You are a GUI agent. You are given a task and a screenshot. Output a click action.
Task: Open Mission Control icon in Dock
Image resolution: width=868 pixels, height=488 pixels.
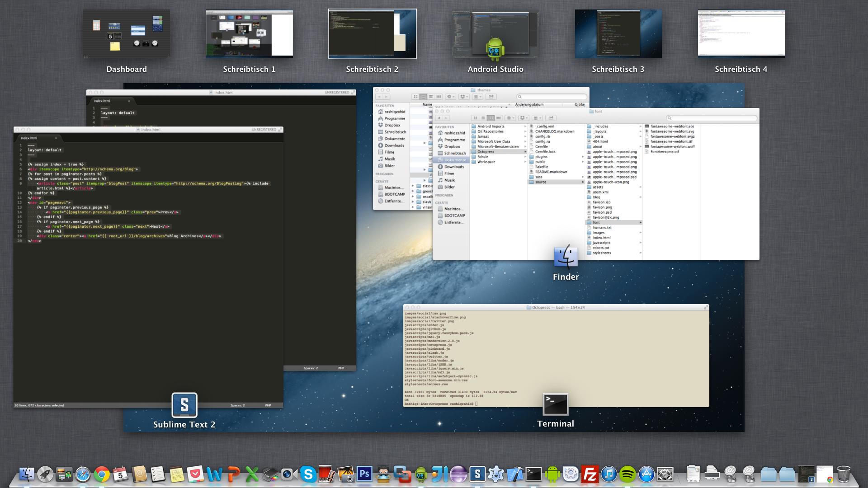coord(64,474)
